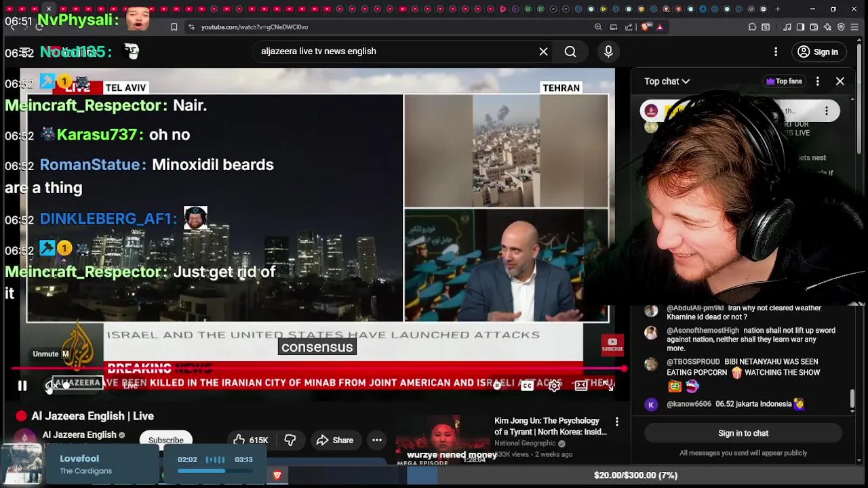868x488 pixels.
Task: Open Kim Jong Un video thumbnail
Action: [442, 441]
